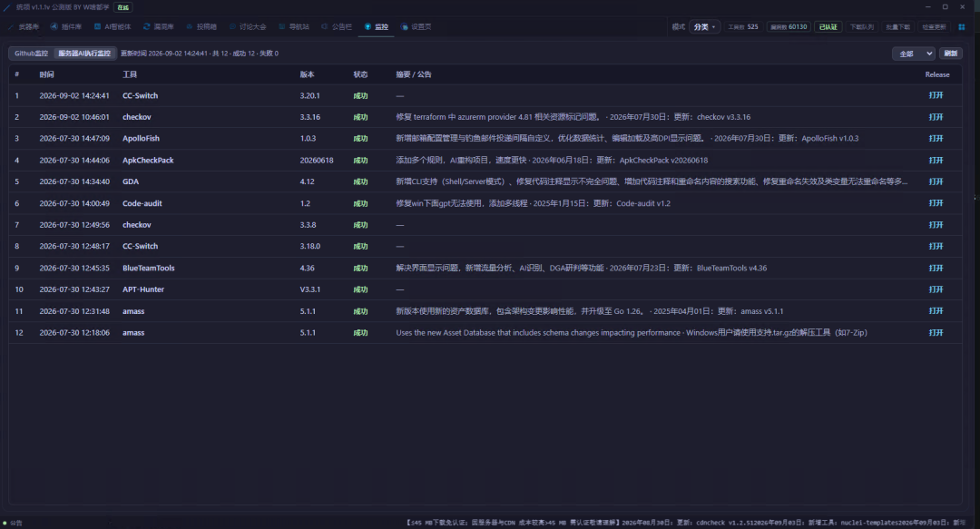Open release link for checkov 3.3.16

pos(936,117)
